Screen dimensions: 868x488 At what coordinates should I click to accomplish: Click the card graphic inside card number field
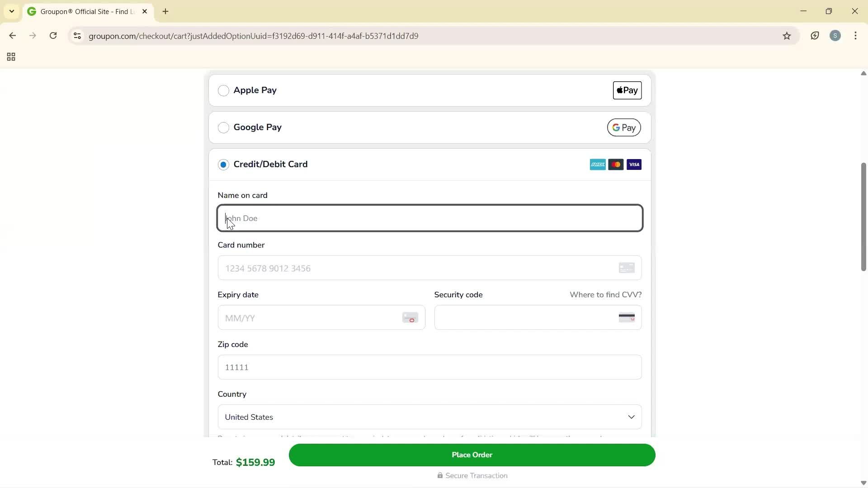pyautogui.click(x=627, y=267)
